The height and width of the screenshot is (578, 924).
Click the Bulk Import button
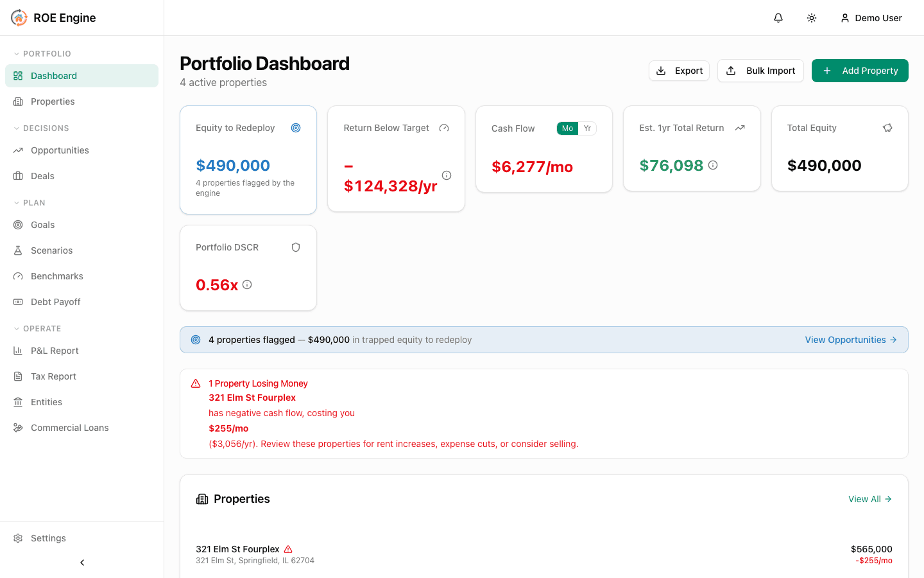coord(760,71)
